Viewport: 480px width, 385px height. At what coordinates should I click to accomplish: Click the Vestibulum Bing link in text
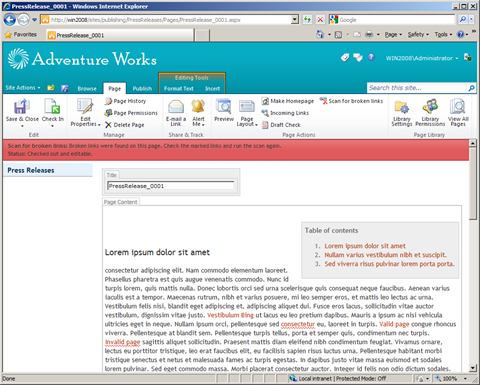coord(230,315)
